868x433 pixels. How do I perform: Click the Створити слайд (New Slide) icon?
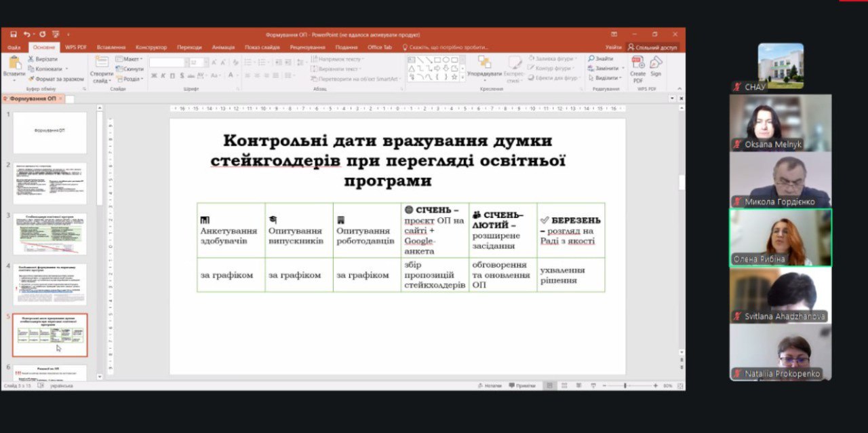102,63
